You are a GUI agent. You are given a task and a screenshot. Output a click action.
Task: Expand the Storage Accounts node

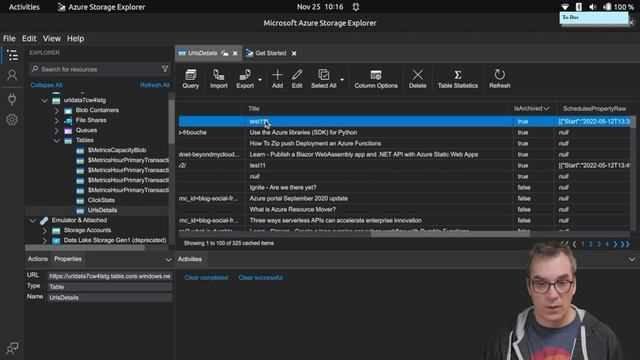44,231
